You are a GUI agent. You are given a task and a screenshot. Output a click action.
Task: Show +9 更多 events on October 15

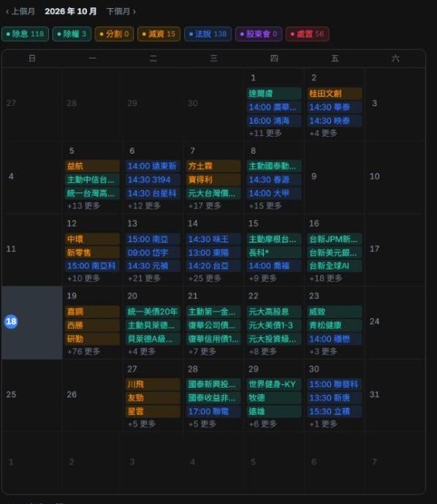(x=263, y=279)
